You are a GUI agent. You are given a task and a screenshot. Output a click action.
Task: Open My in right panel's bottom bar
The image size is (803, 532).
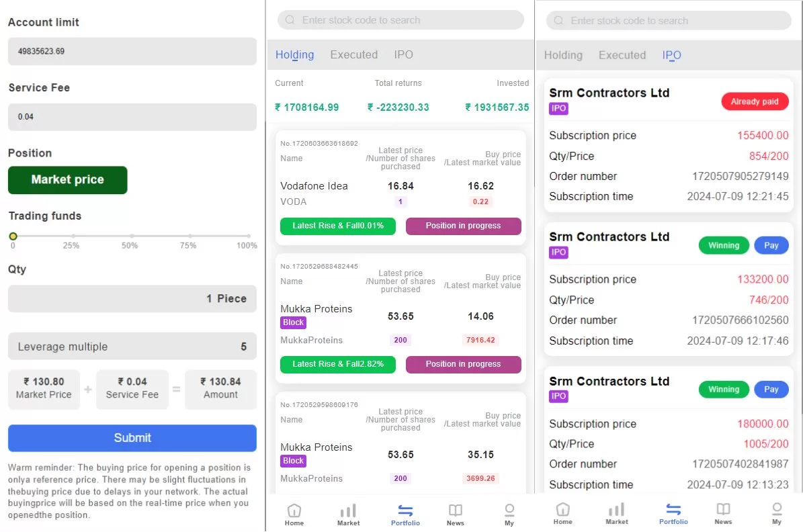pos(777,514)
